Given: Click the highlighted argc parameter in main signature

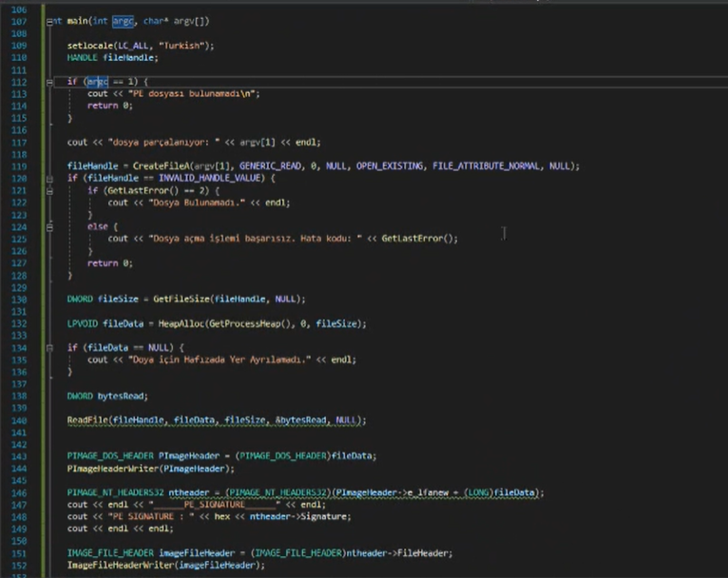Looking at the screenshot, I should (x=123, y=21).
